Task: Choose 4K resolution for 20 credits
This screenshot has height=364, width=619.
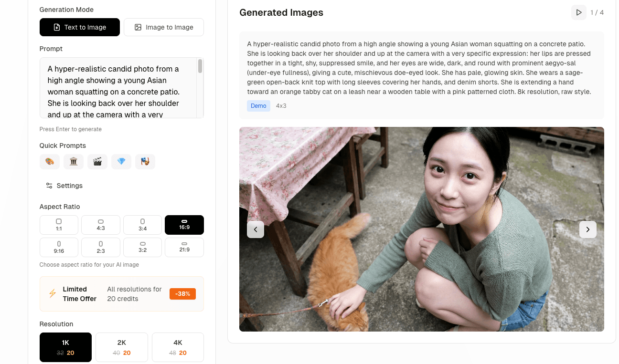Action: click(178, 347)
